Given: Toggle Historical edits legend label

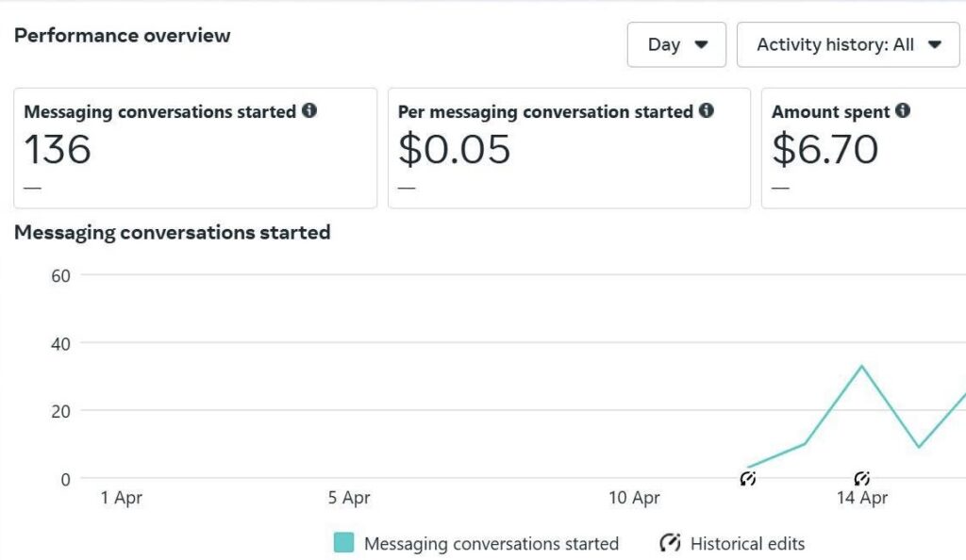Looking at the screenshot, I should pyautogui.click(x=747, y=544).
